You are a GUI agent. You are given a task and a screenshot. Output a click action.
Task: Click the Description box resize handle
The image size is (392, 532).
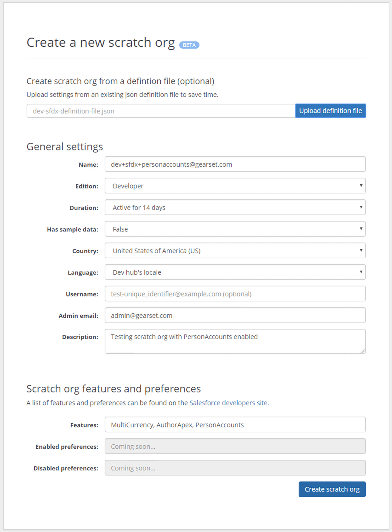(x=362, y=351)
